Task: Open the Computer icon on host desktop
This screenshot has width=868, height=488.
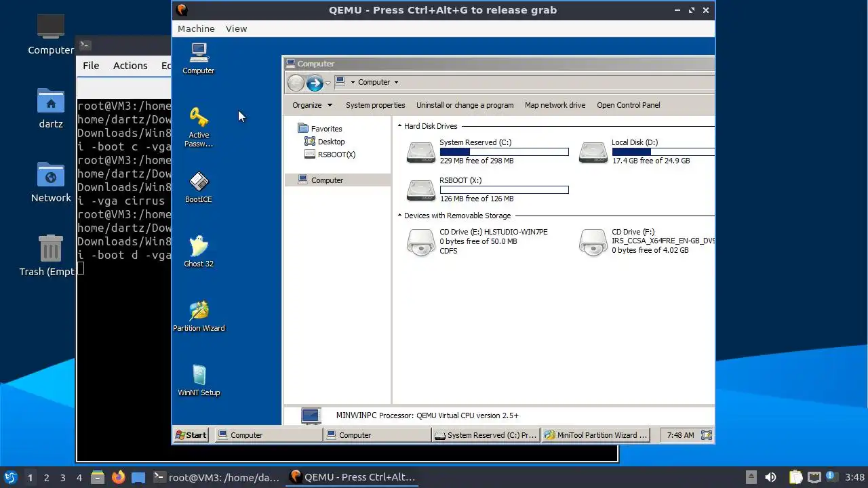Action: [51, 34]
